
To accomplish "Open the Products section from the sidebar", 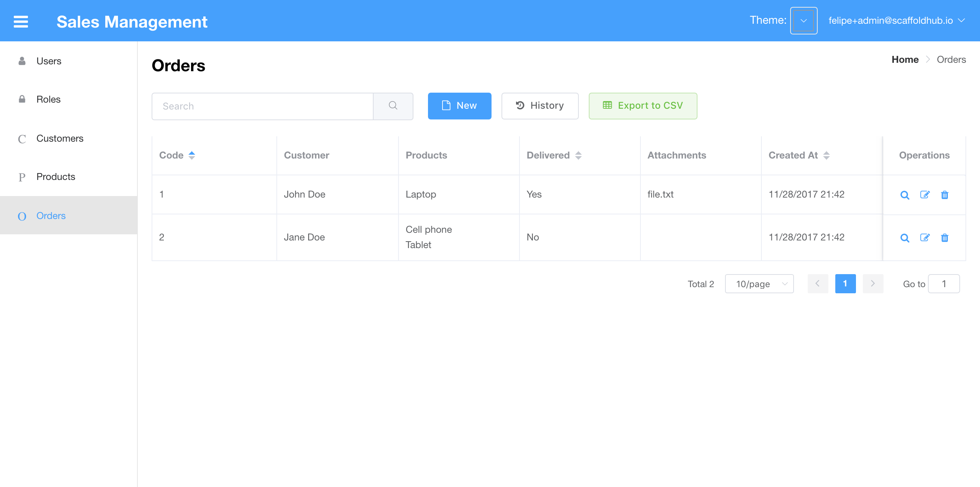I will (56, 176).
